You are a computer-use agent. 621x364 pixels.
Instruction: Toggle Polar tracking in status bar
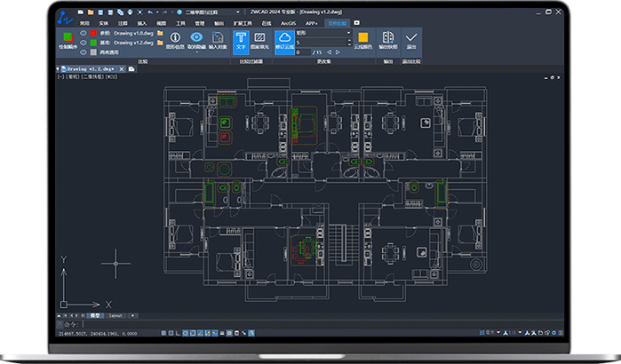click(186, 333)
